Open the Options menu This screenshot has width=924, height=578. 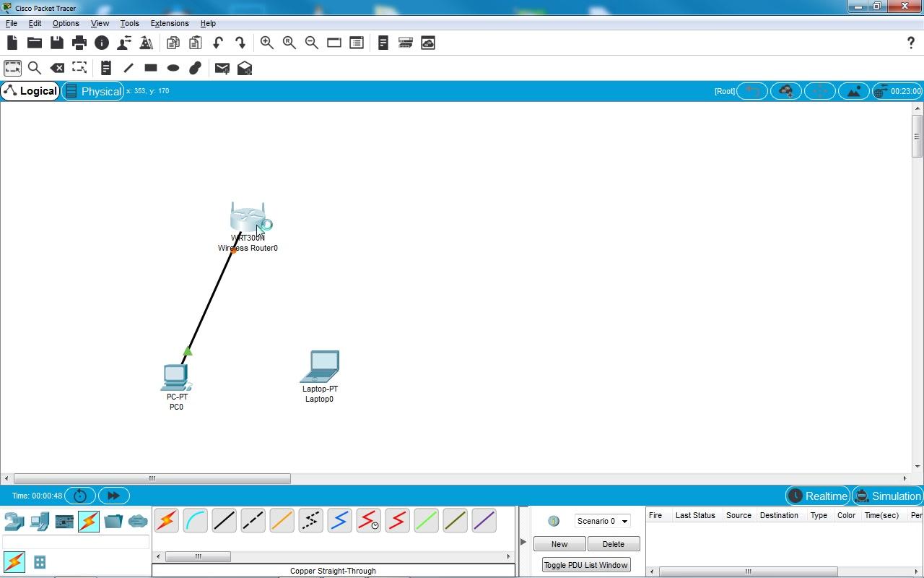[66, 23]
